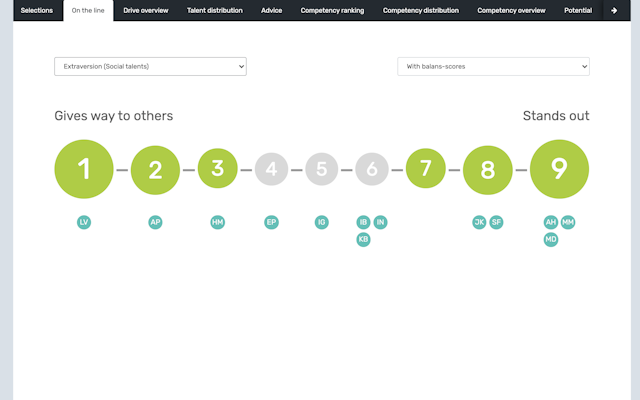Select score circle number 9
640x400 pixels.
coord(559,169)
